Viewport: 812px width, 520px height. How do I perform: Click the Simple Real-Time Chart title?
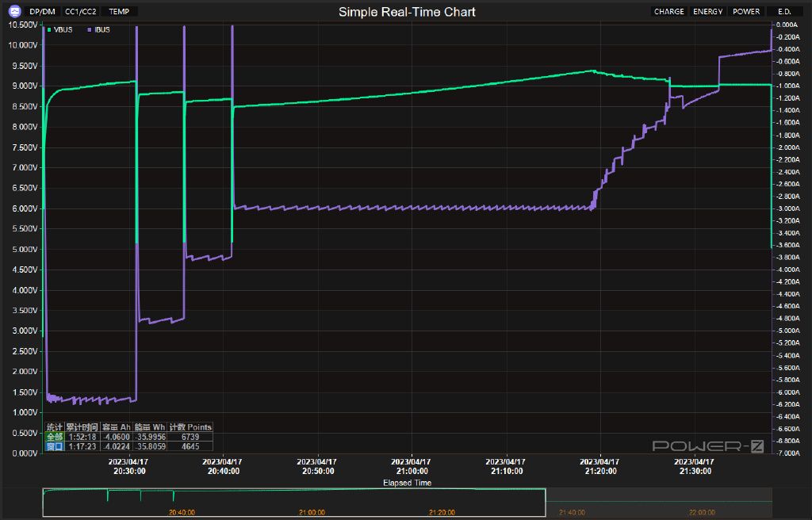tap(407, 12)
